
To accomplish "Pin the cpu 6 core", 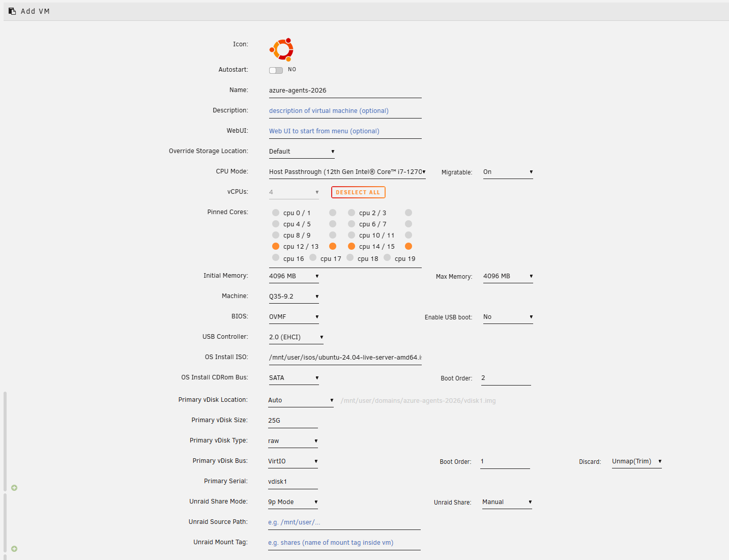I will (x=352, y=224).
